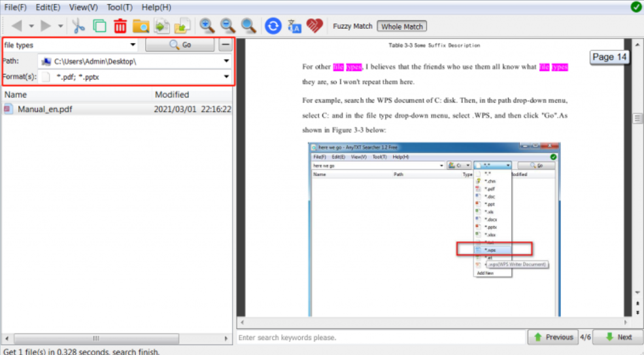644x355 pixels.
Task: Click the red trash delete icon
Action: click(x=120, y=26)
